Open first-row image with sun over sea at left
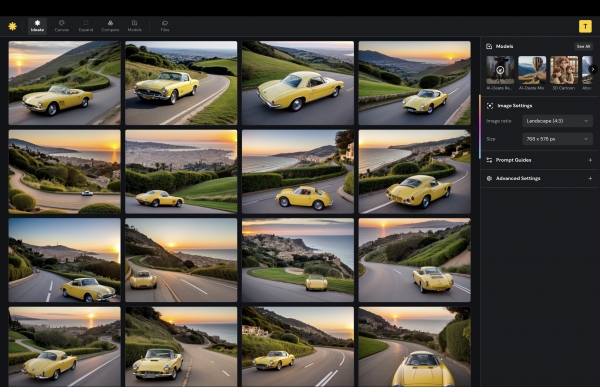600x387 pixels. 64,83
